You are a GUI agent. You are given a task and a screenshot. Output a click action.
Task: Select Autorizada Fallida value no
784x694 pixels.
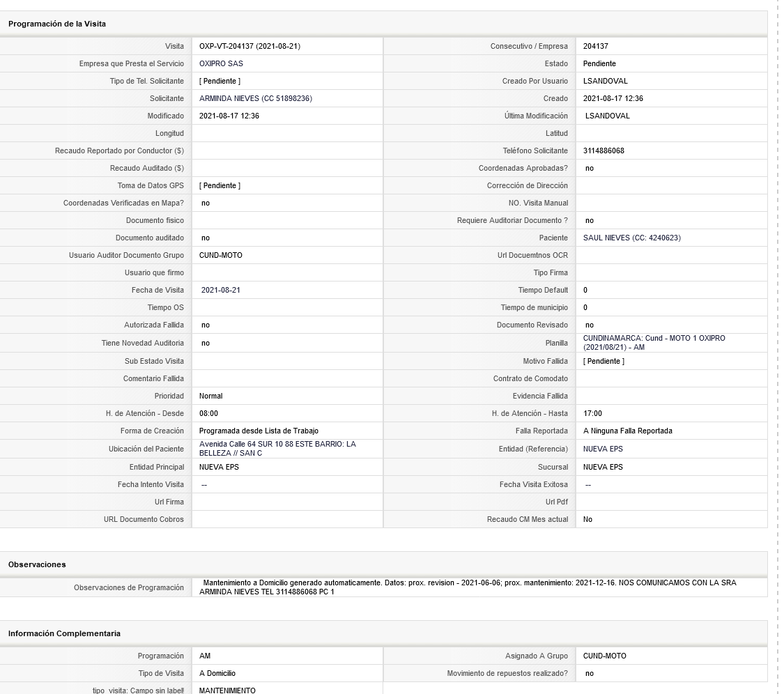pyautogui.click(x=206, y=325)
